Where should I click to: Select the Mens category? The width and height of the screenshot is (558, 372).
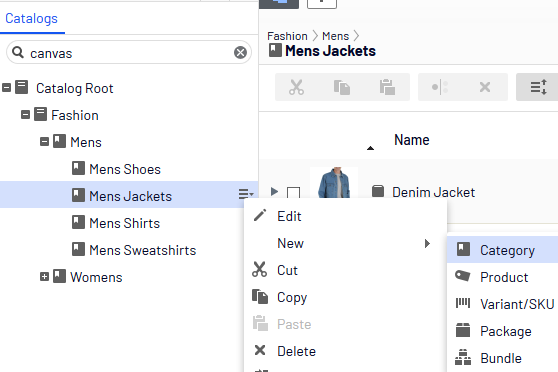[x=86, y=142]
